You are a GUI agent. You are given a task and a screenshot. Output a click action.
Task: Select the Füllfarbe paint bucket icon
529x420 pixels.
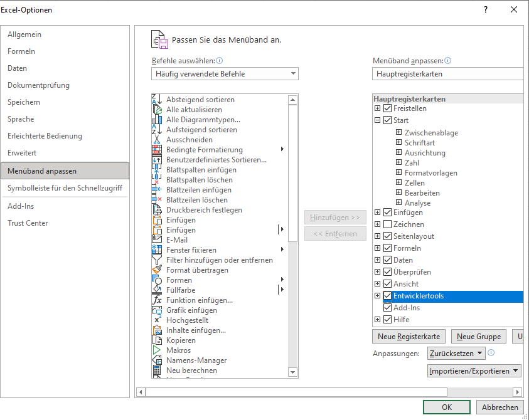pos(157,290)
